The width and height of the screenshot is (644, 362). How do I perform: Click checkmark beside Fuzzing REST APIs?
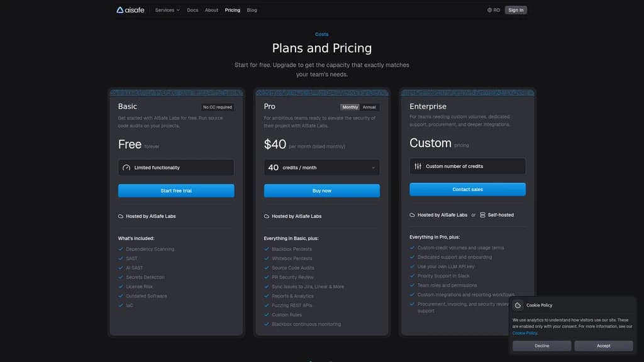(267, 305)
